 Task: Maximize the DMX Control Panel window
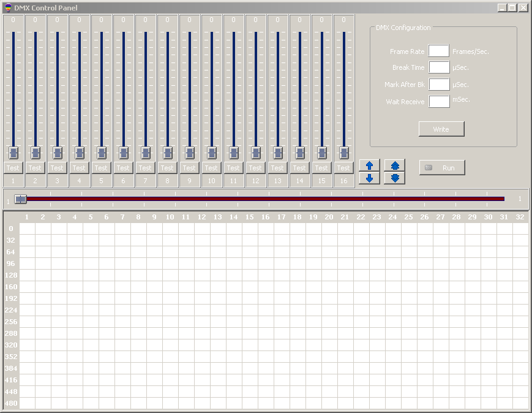[512, 8]
